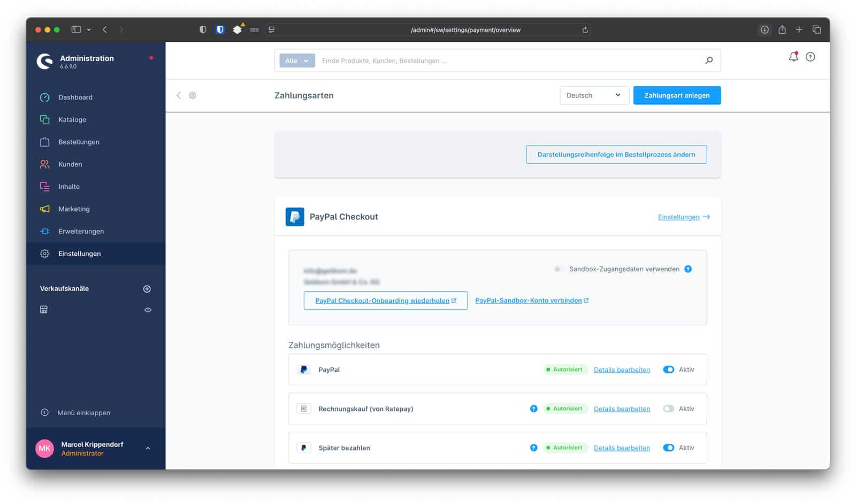Open the notifications bell icon

click(793, 57)
